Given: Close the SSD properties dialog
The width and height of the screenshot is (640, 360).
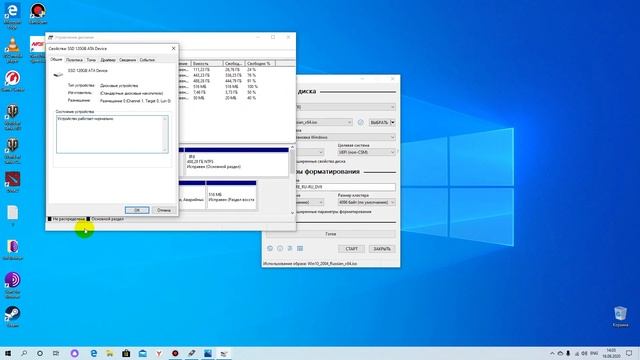Looking at the screenshot, I should pyautogui.click(x=173, y=48).
